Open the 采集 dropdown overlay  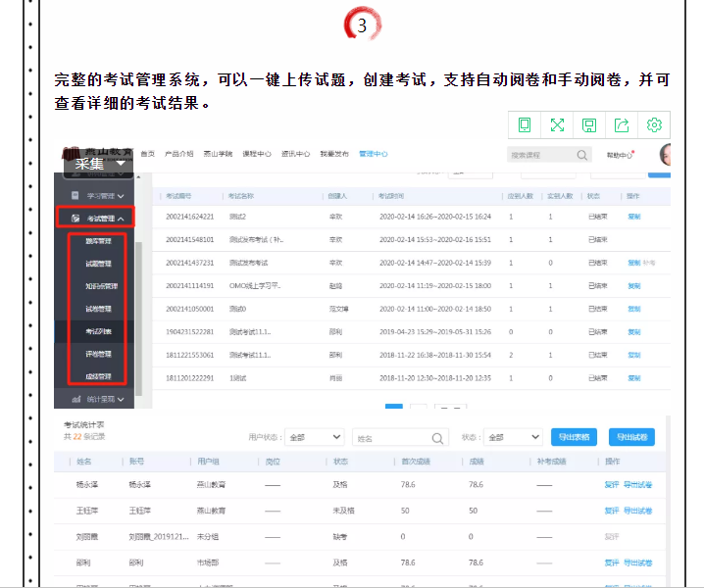pyautogui.click(x=98, y=164)
